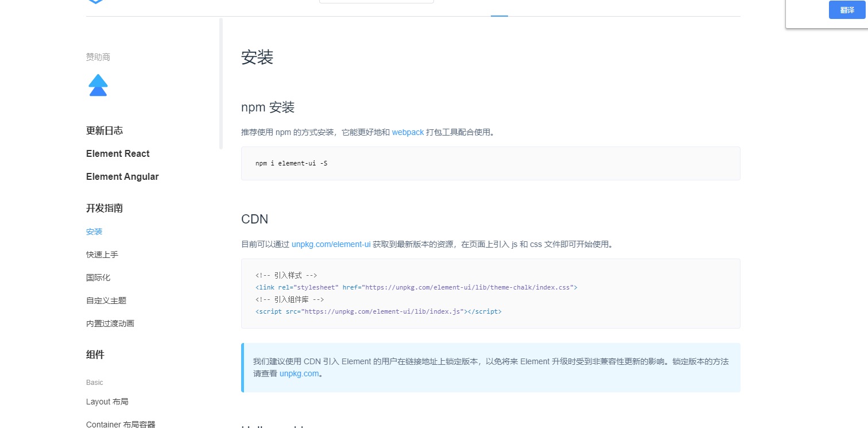Open the Element React link
868x428 pixels.
coord(118,153)
